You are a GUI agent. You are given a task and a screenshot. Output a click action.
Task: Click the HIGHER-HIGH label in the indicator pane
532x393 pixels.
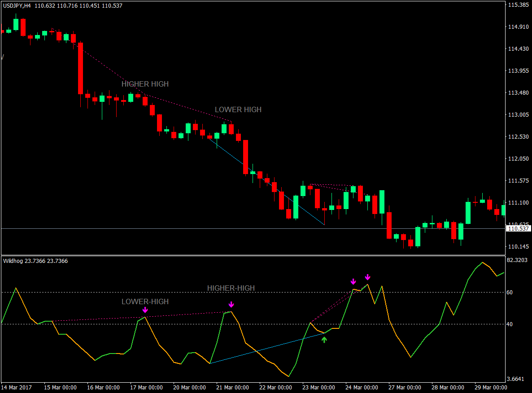coord(231,288)
